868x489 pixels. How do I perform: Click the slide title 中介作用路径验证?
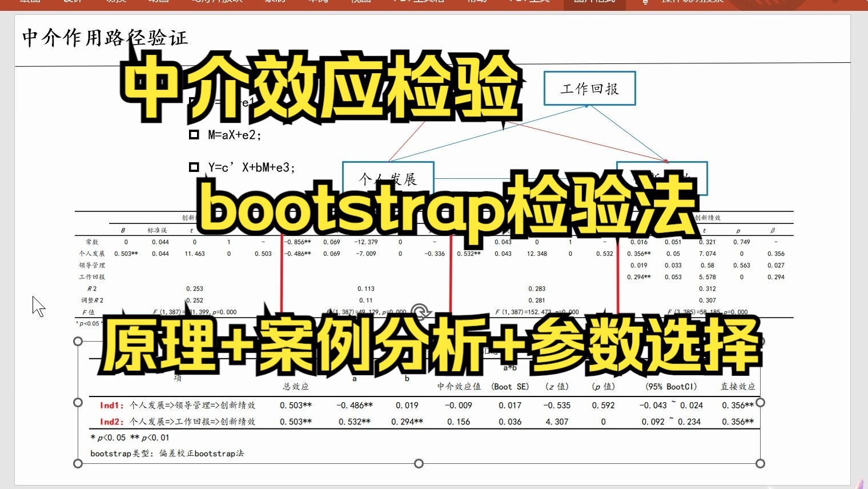pos(105,38)
